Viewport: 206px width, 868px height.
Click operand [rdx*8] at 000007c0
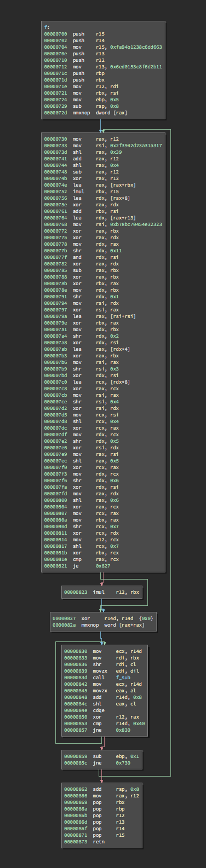tap(120, 382)
